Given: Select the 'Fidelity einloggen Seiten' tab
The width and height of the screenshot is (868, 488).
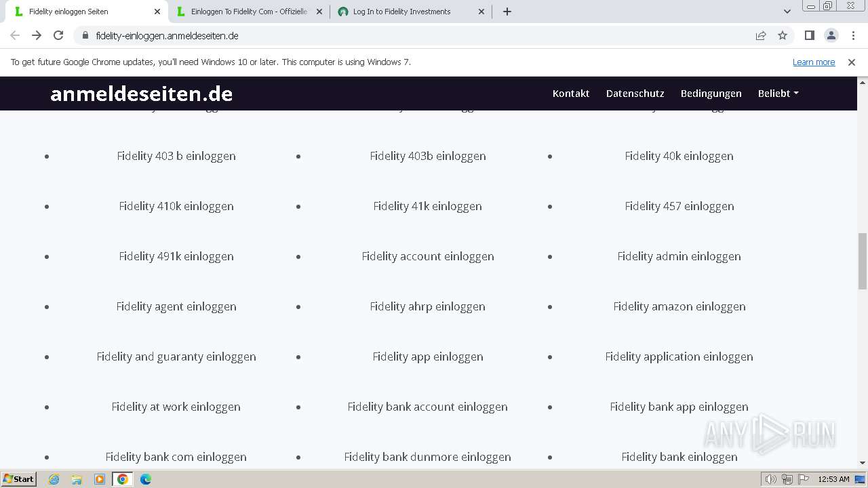Looking at the screenshot, I should (86, 12).
